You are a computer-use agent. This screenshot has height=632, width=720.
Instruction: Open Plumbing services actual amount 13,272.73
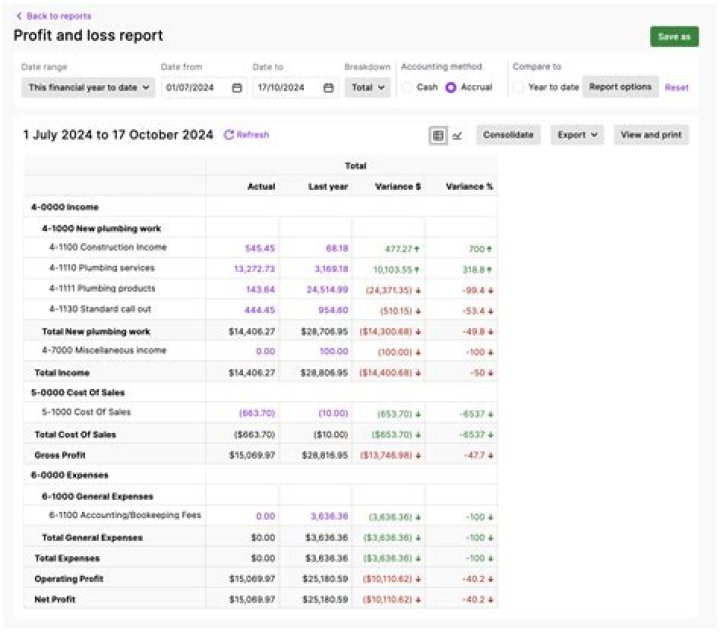pos(254,269)
